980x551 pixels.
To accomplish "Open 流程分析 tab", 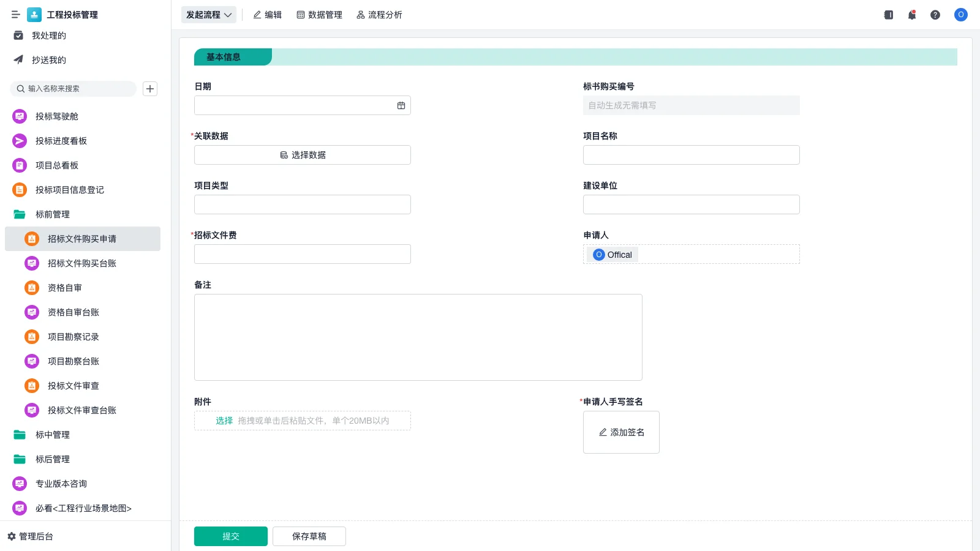I will (380, 15).
